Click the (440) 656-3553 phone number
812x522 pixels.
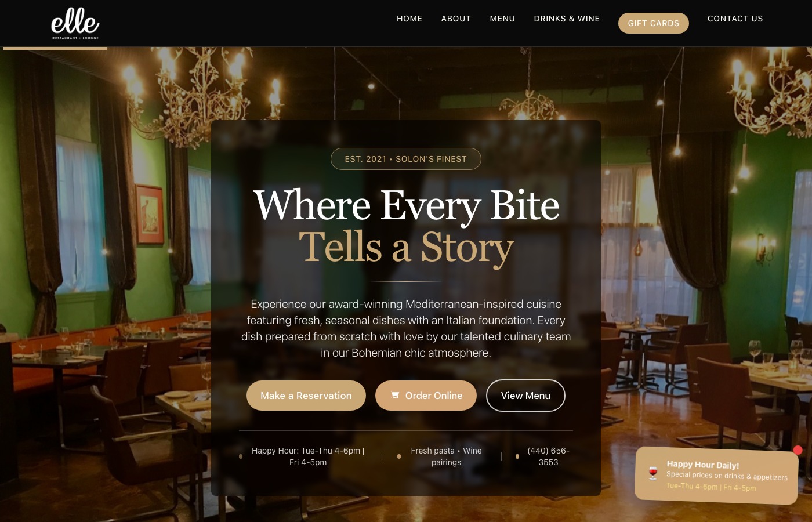tap(548, 456)
